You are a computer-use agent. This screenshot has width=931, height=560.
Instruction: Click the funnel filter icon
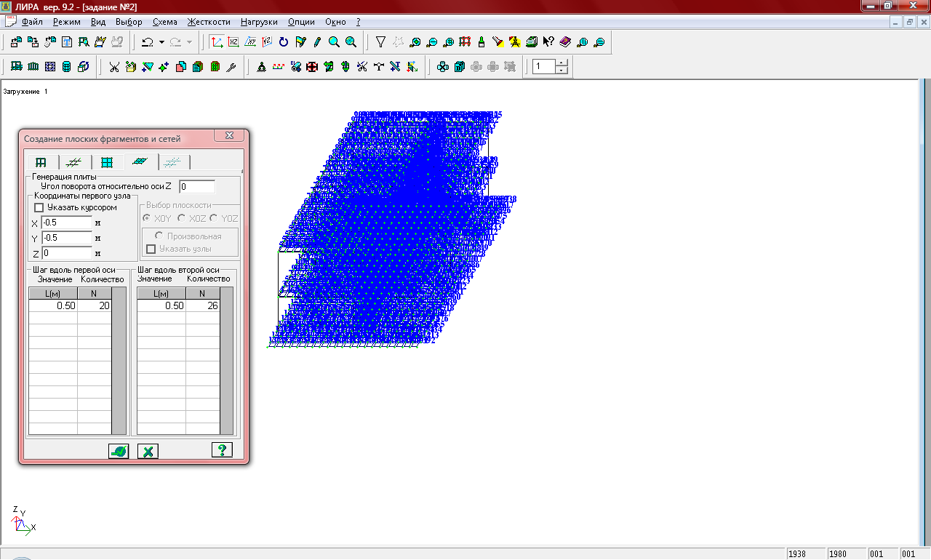(x=380, y=42)
